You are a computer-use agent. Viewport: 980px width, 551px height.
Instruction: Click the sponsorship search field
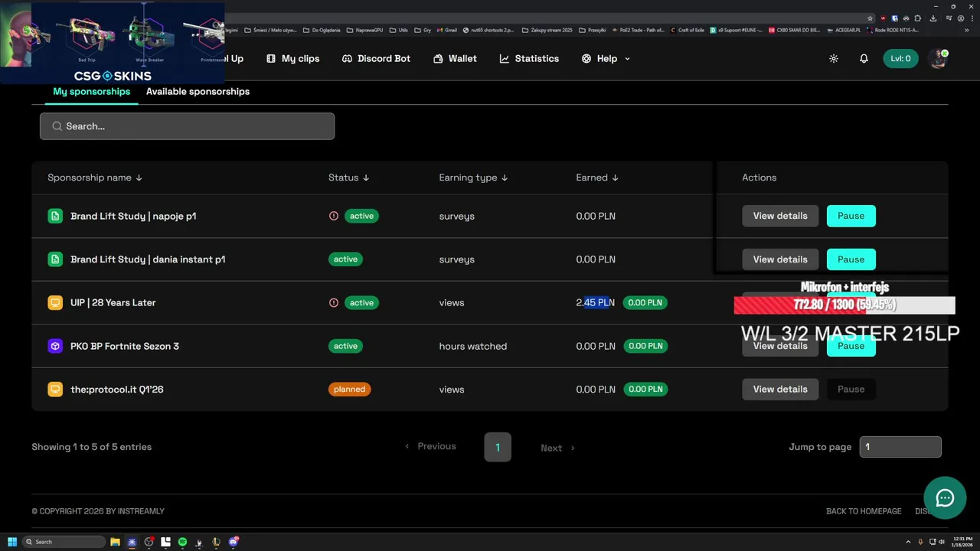187,126
